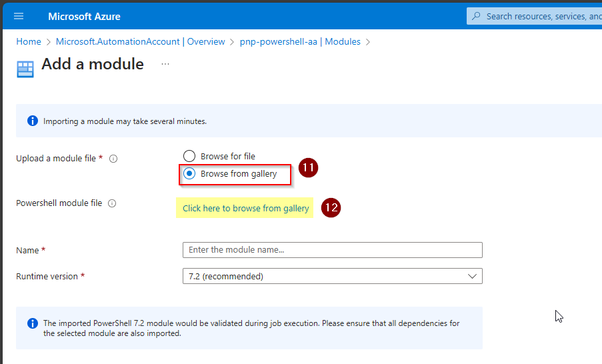Click the Microsoft Azure home title
Image resolution: width=602 pixels, height=364 pixels.
pos(84,17)
